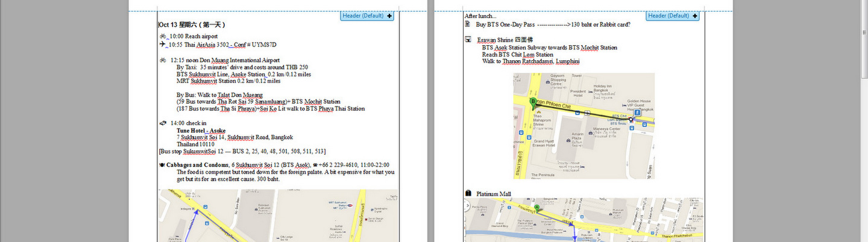
Task: Click telephone symbol before +66 2 229-4610
Action: click(315, 164)
